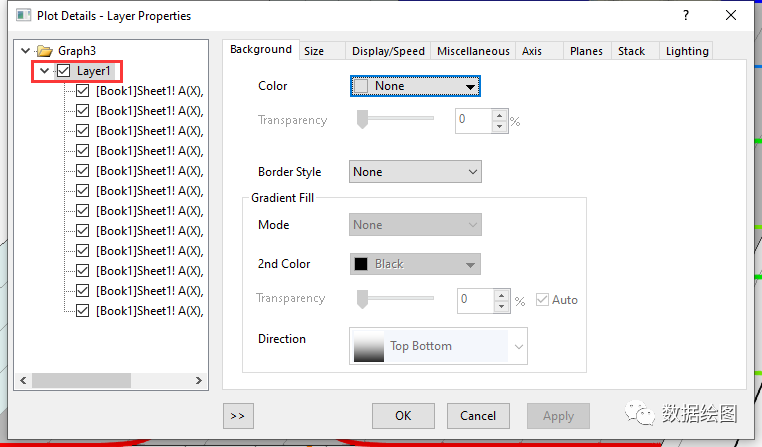Collapse the Layer1 tree node
Screen dimensions: 762x447
(44, 71)
